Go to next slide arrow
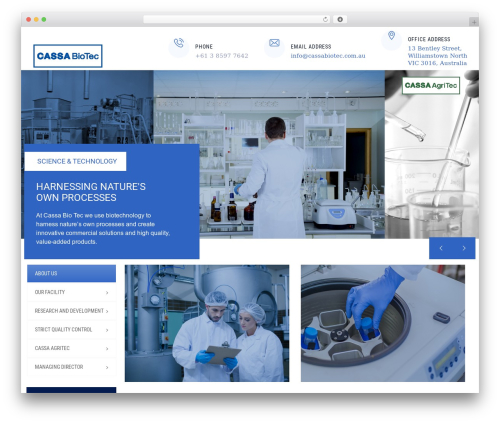Image resolution: width=500 pixels, height=423 pixels. point(464,248)
